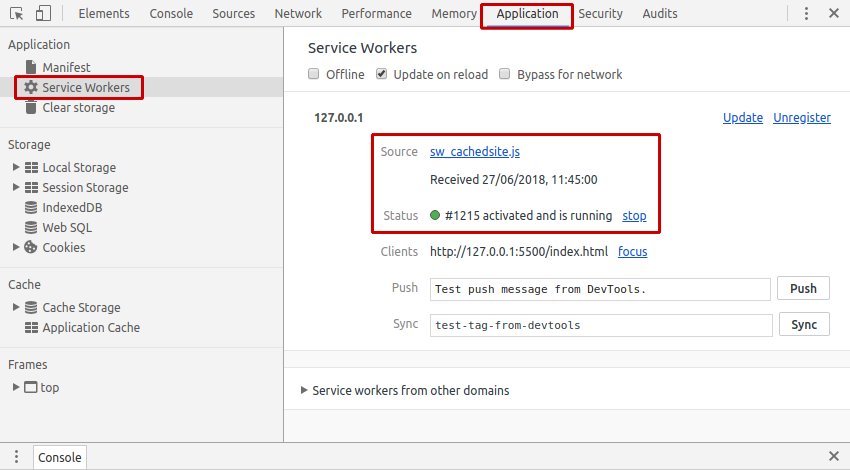Click the Web SQL database icon
This screenshot has width=850, height=470.
click(31, 228)
